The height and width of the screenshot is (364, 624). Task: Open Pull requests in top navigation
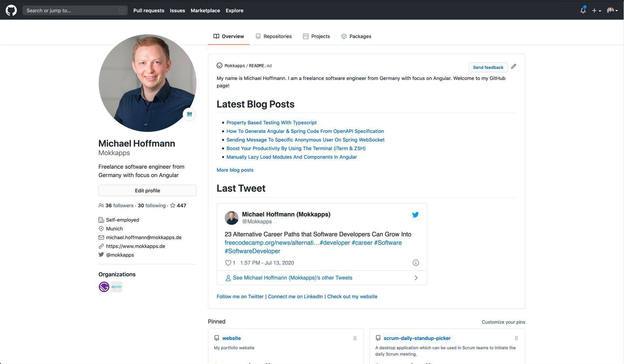pos(149,10)
